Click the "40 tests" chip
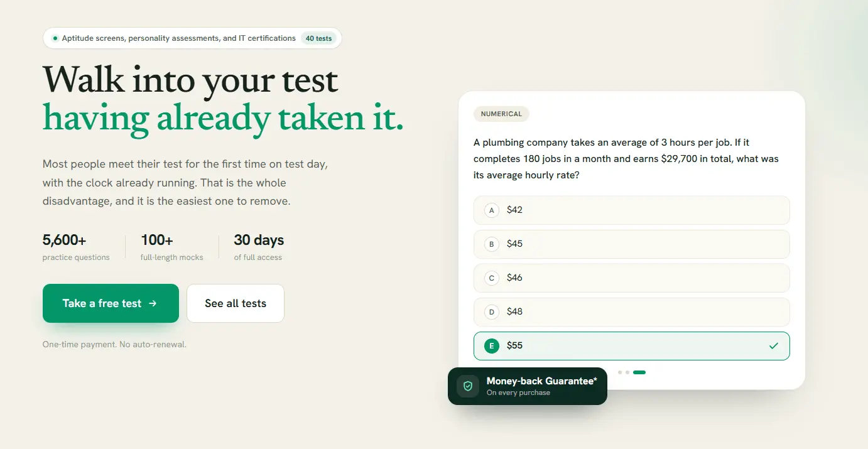The image size is (868, 449). [318, 38]
